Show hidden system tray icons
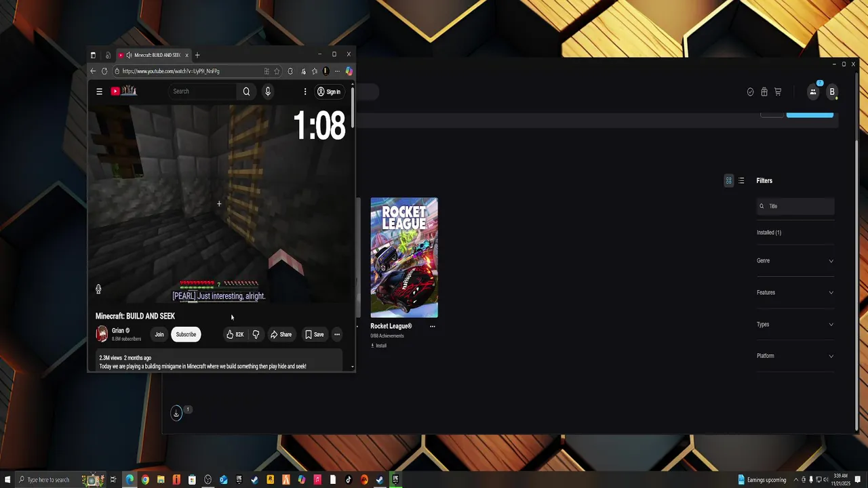Image resolution: width=868 pixels, height=488 pixels. 796,480
